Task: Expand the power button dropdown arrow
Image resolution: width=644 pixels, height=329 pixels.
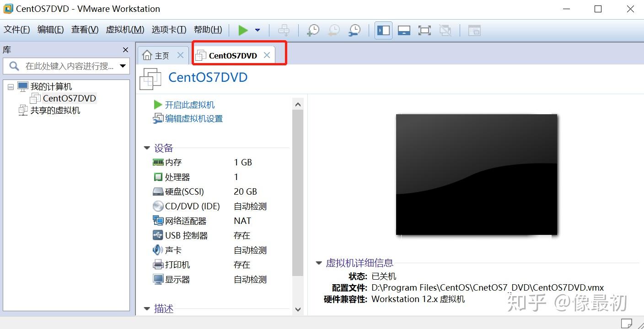Action: 257,30
